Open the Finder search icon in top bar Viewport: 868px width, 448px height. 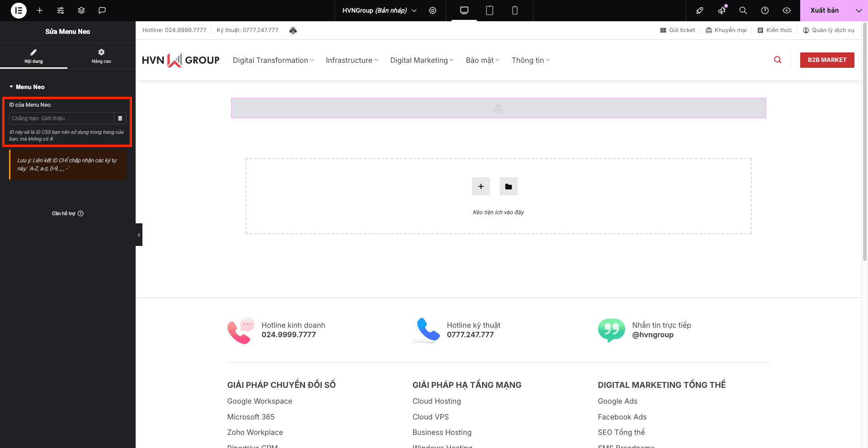743,10
